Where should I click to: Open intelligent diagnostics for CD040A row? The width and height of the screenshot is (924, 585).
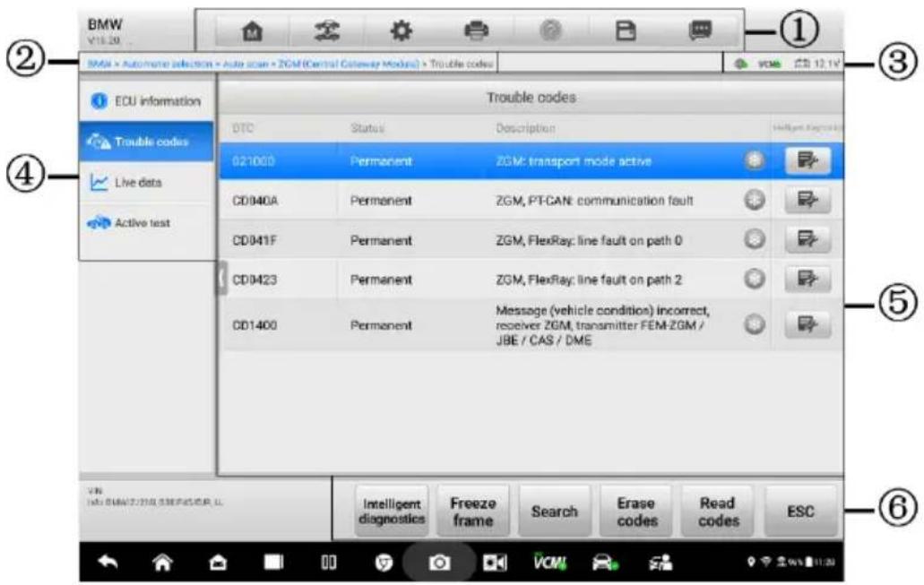coord(807,201)
